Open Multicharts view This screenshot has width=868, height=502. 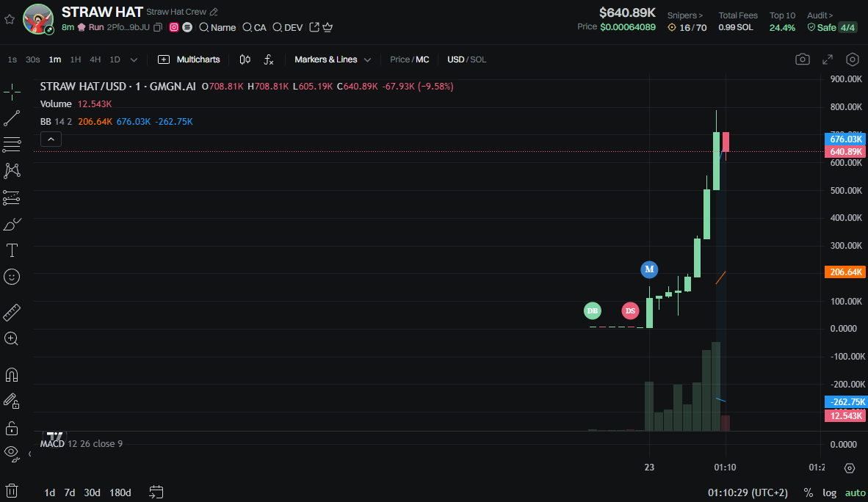[189, 59]
